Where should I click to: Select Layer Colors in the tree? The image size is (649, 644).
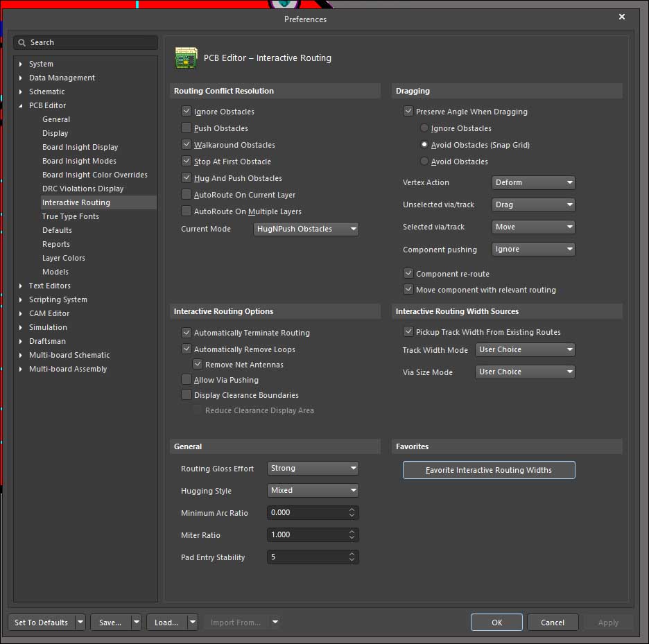64,258
